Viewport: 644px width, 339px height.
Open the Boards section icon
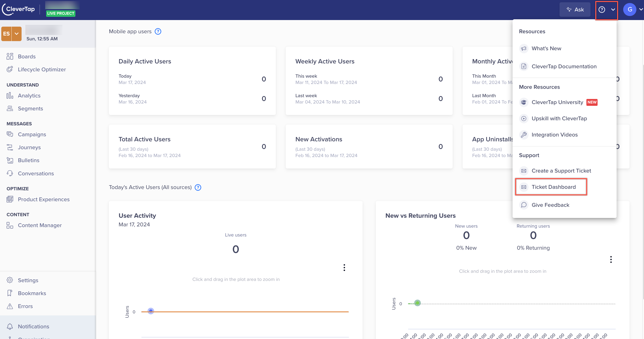10,56
